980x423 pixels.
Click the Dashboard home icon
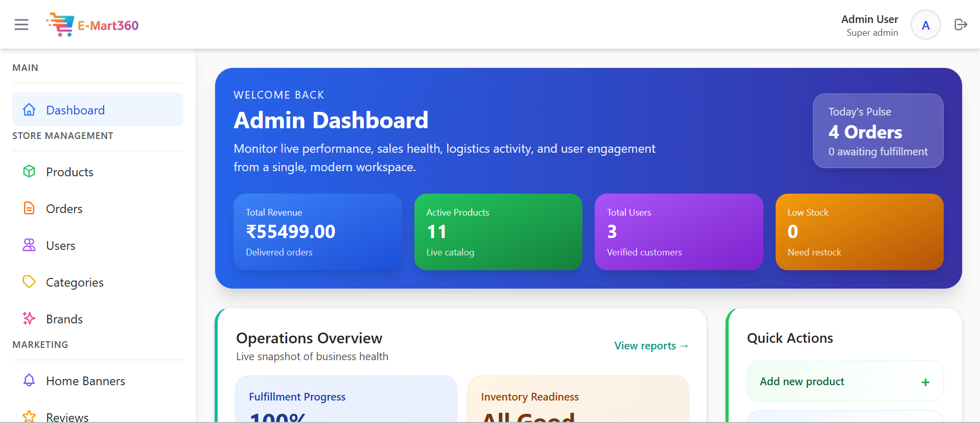29,110
